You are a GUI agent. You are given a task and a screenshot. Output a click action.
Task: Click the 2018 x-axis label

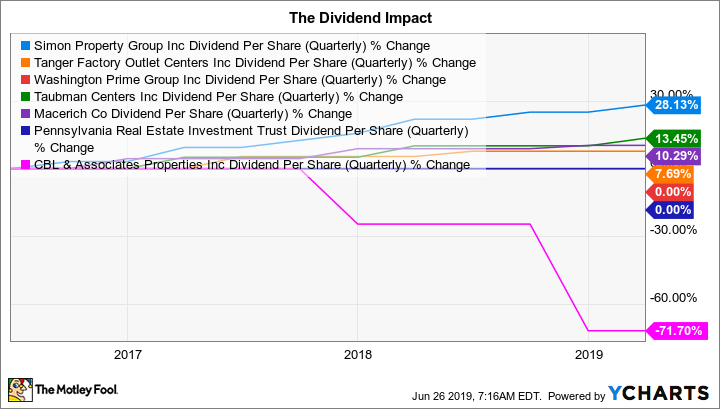pyautogui.click(x=357, y=355)
